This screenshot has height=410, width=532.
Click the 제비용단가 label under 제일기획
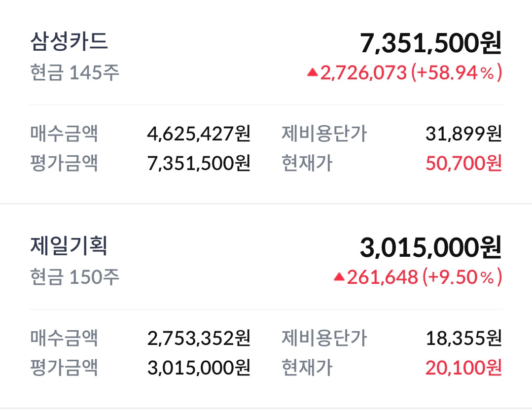click(324, 338)
